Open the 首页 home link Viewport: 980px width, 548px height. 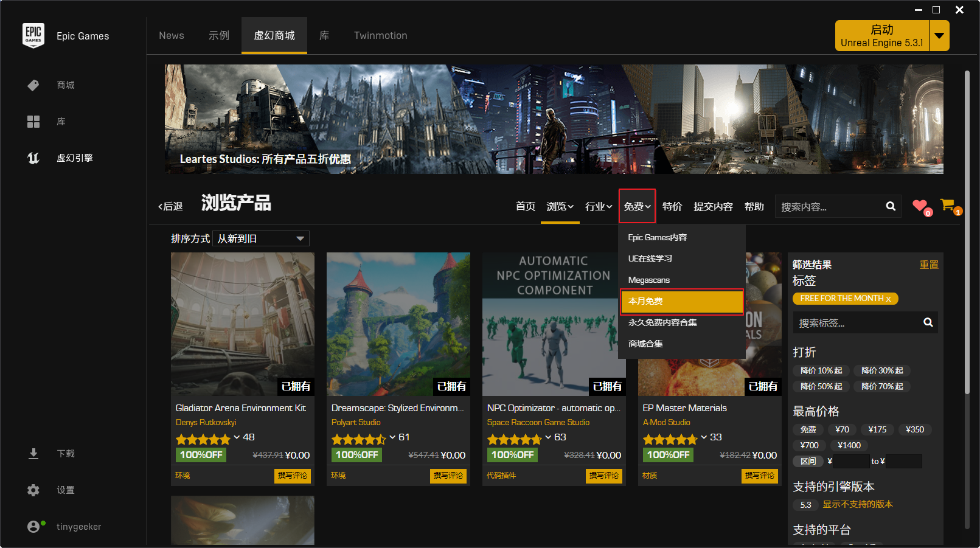526,207
